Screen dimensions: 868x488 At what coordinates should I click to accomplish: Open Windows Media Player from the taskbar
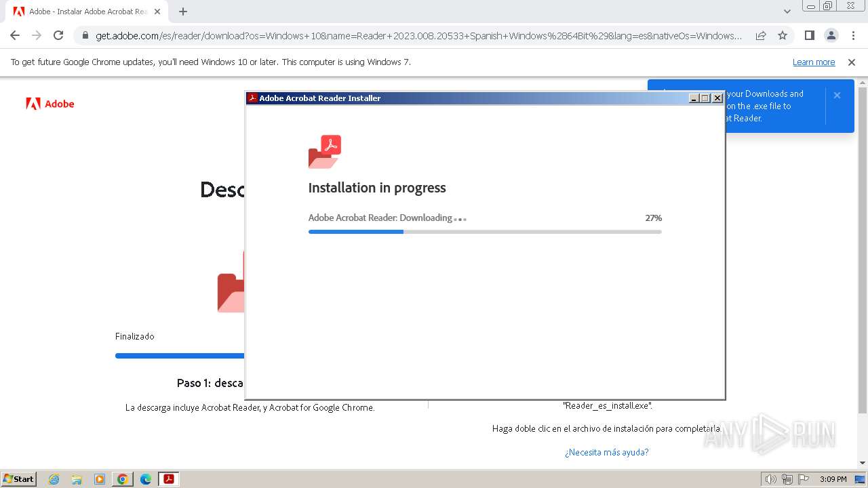pos(100,479)
